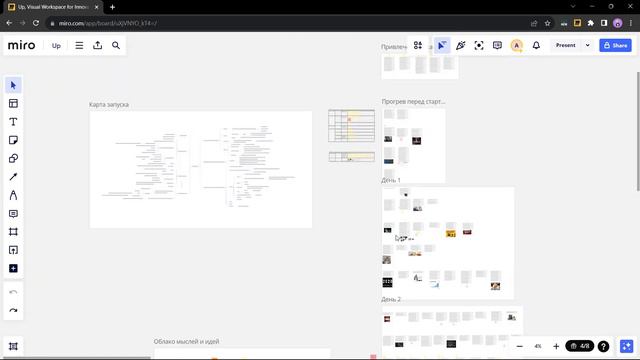Viewport: 640px width, 360px height.
Task: Open the frames panel at bottom left
Action: (x=13, y=346)
